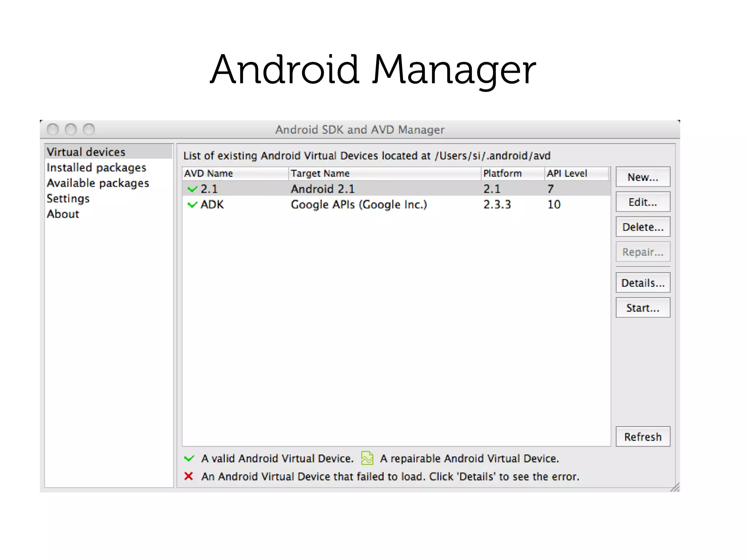Sort by Platform column header
This screenshot has height=560, width=747.
(x=513, y=173)
